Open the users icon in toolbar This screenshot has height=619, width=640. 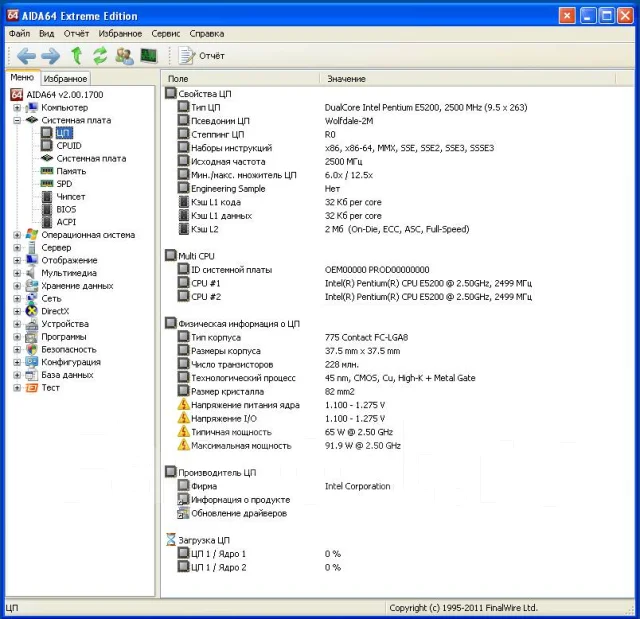(124, 56)
